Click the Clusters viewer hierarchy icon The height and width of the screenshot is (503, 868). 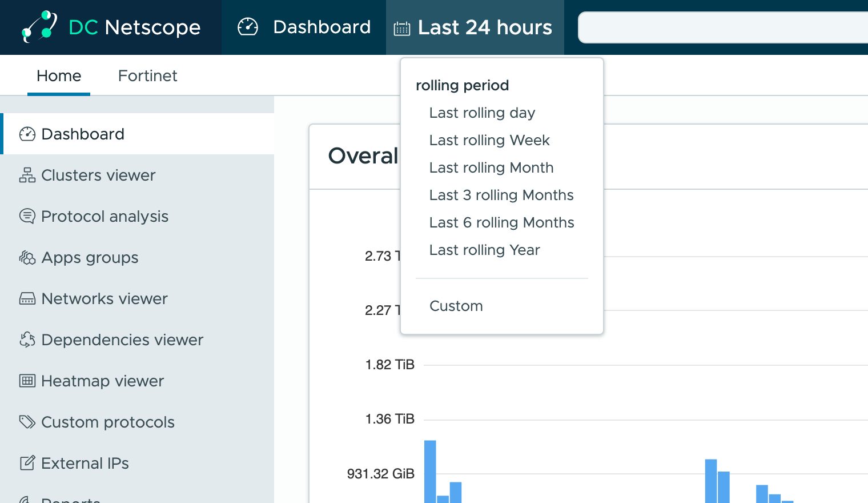27,175
